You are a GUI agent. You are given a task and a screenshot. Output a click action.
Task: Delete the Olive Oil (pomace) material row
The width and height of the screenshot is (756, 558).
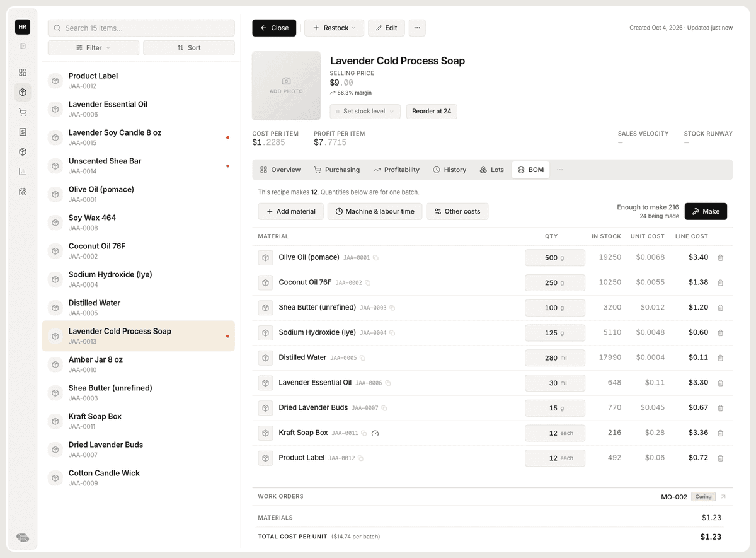(x=720, y=258)
